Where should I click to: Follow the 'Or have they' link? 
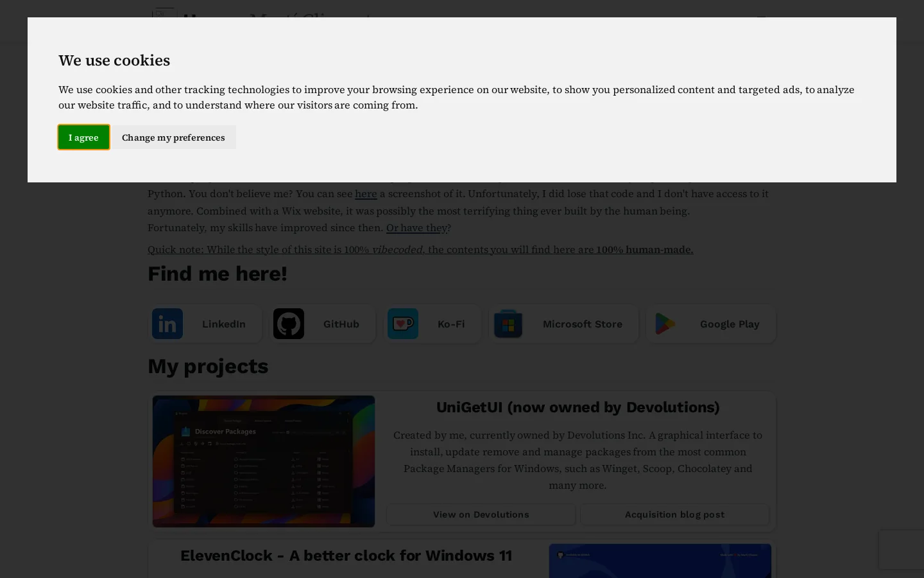417,227
